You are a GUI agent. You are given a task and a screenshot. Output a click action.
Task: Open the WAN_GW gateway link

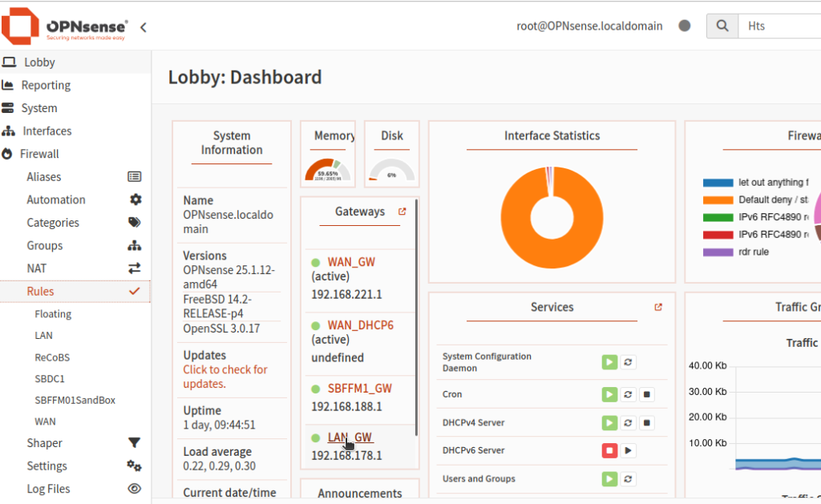[350, 262]
